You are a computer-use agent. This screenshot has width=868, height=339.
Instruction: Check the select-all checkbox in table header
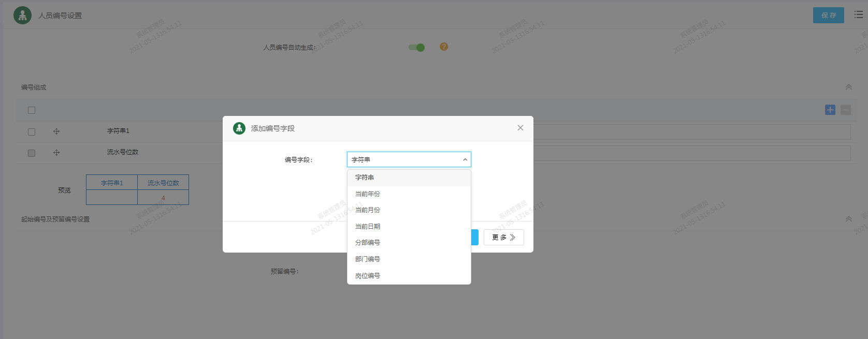(x=32, y=110)
